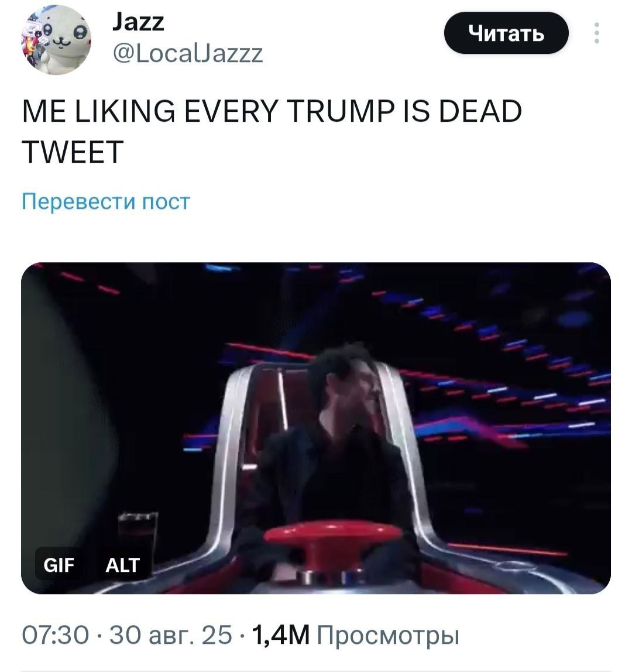Click the display name Jazz
Viewport: 632px width, 672px height.
click(x=138, y=22)
